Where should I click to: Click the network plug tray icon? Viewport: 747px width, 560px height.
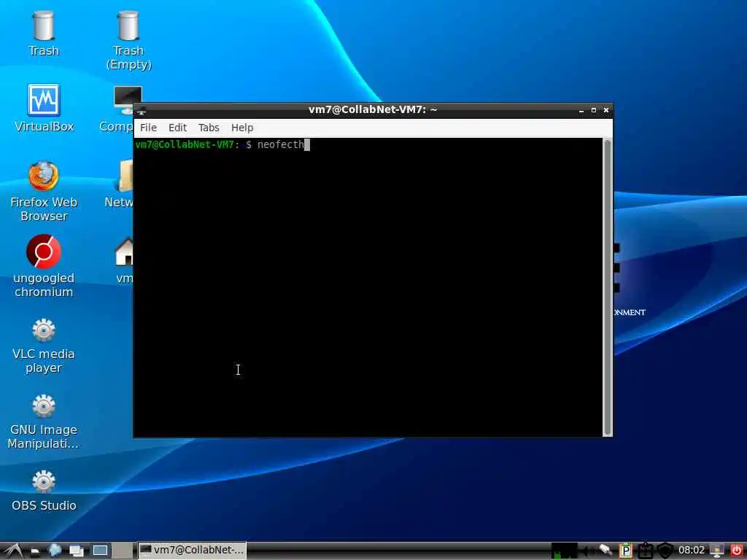click(605, 550)
